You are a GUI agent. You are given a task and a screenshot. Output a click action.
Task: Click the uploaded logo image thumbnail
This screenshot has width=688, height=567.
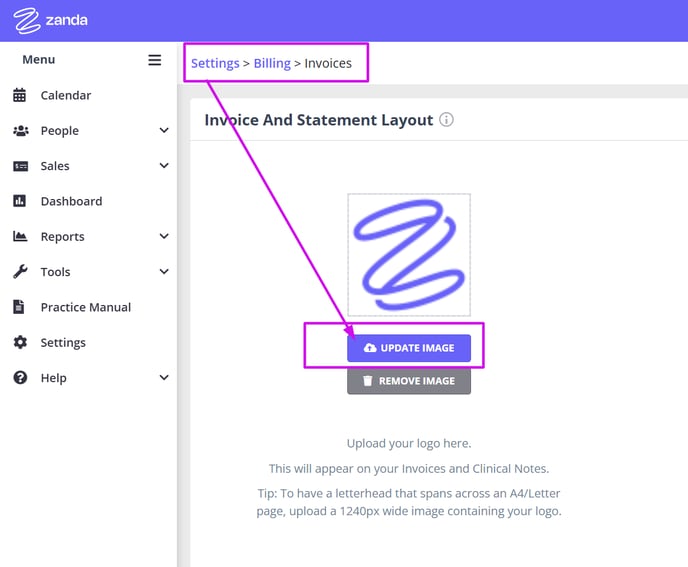tap(409, 255)
